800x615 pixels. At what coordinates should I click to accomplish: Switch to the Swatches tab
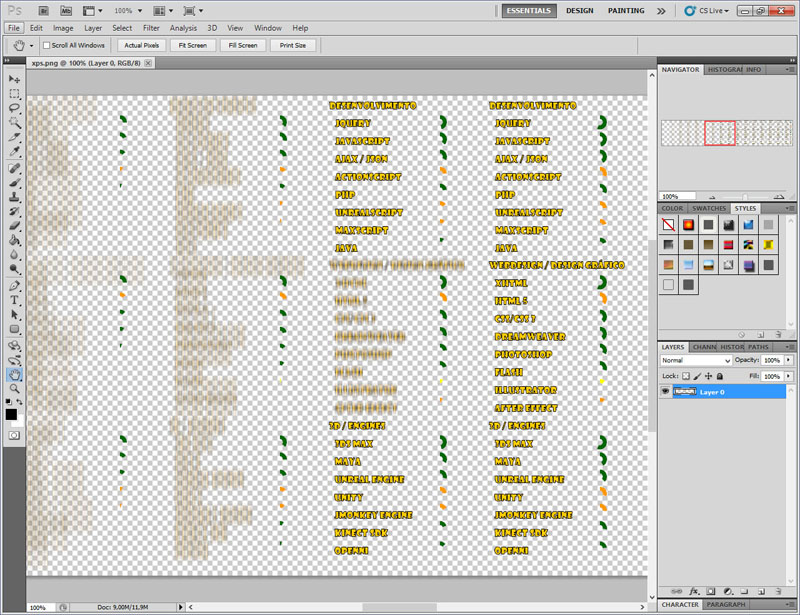click(710, 208)
